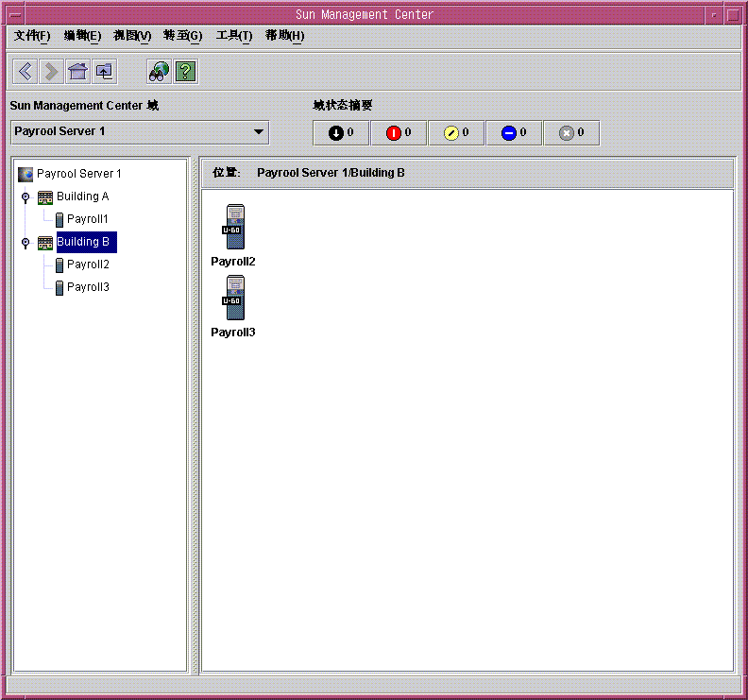Select the highlighted Building B tree label

(86, 242)
